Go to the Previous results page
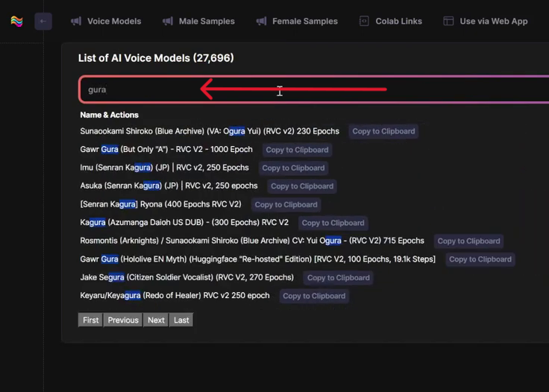 (x=123, y=320)
